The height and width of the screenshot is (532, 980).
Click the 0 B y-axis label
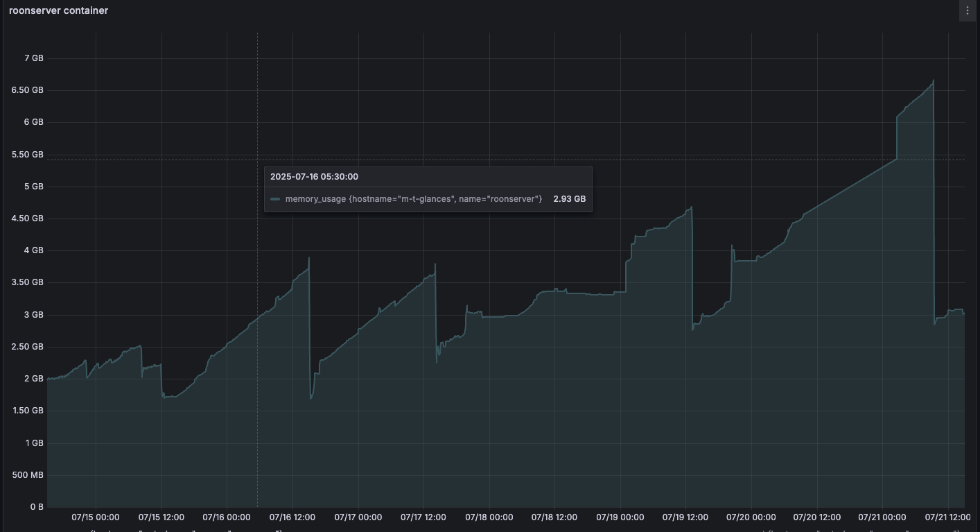point(36,507)
